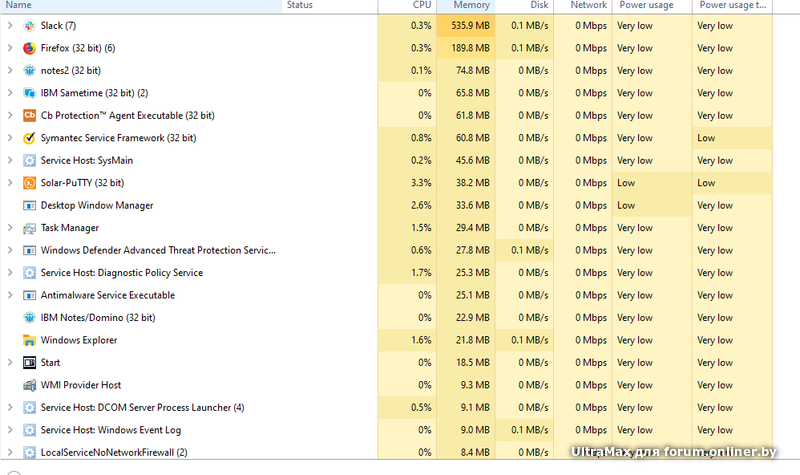This screenshot has width=800, height=475.
Task: Click the Firefox process icon
Action: (x=30, y=48)
